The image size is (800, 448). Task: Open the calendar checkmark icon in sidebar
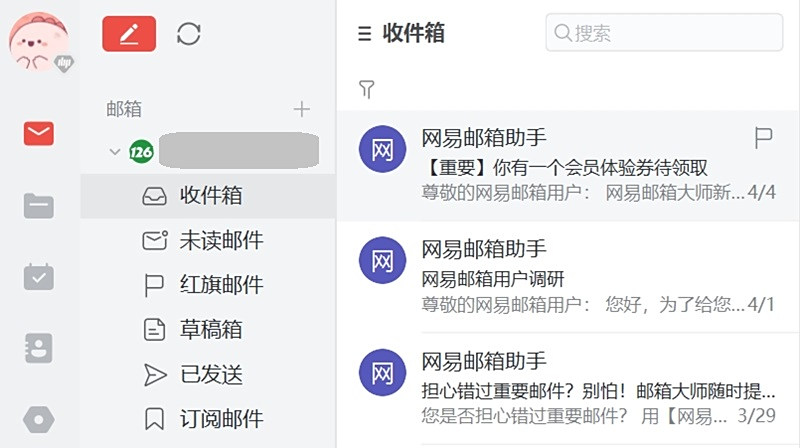39,277
